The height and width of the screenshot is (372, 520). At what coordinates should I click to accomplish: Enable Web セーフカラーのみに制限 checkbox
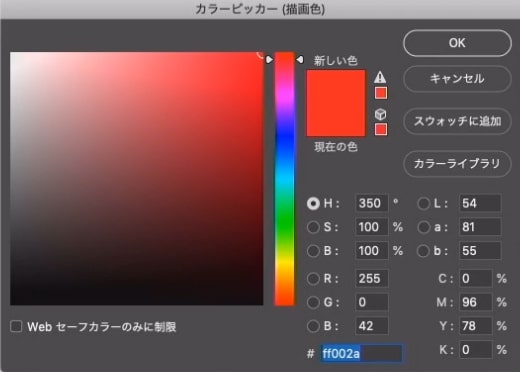[x=16, y=326]
